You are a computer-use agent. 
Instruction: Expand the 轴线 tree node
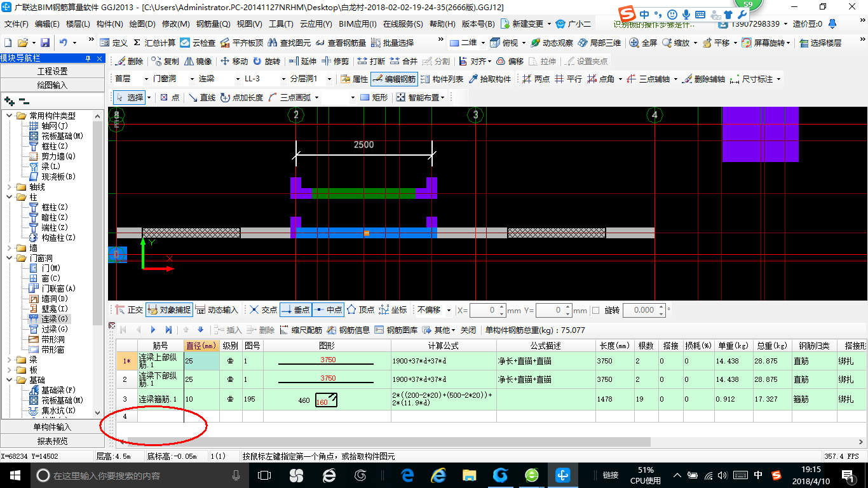click(9, 187)
